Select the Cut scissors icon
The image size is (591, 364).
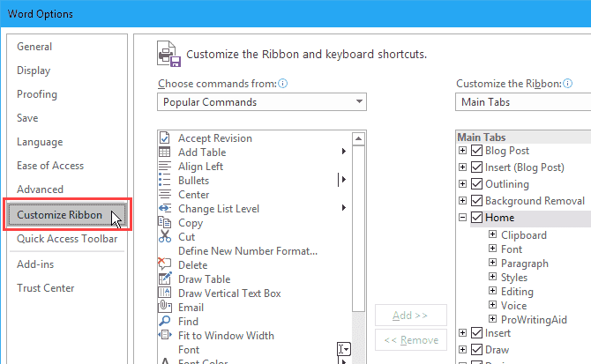(164, 237)
